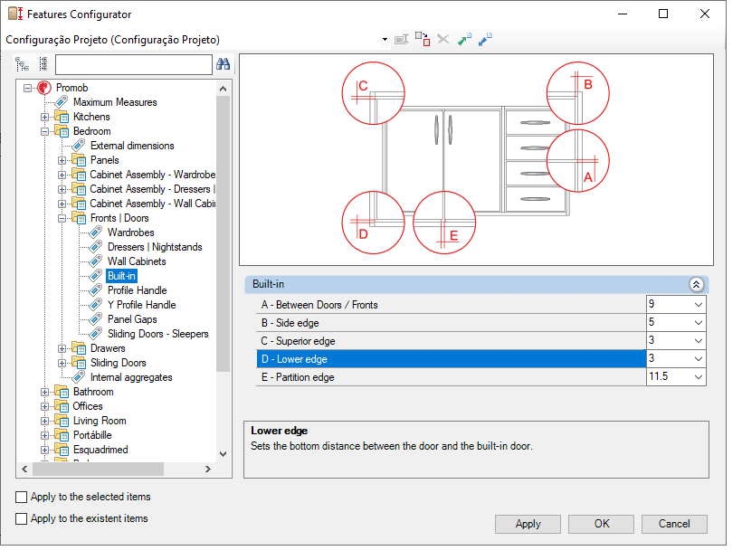Expand the Offices folder
The image size is (742, 560).
44,407
